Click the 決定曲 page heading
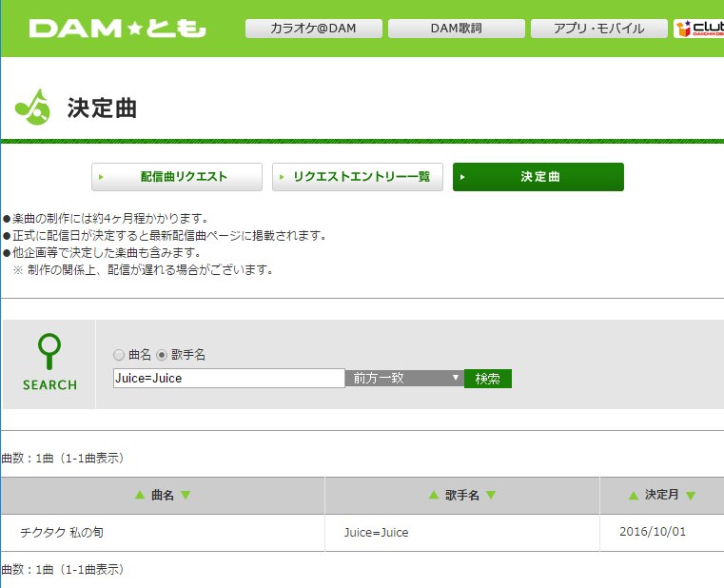Viewport: 724px width, 588px height. coord(102,108)
